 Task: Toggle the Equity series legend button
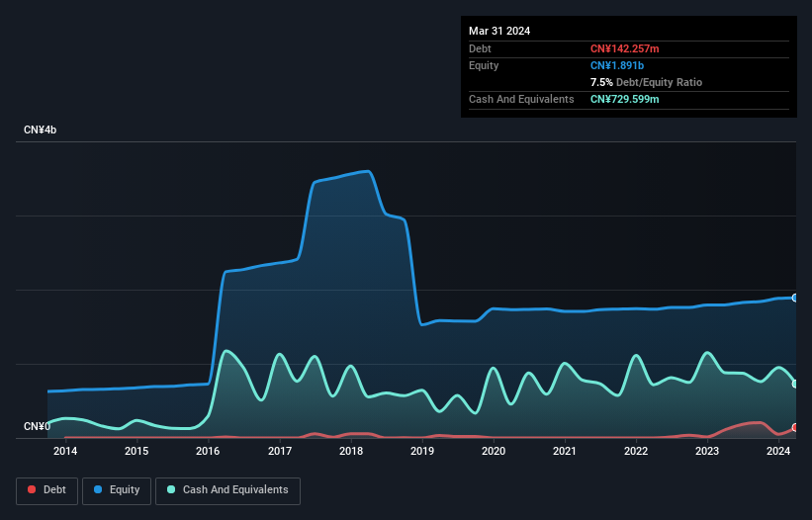point(117,490)
